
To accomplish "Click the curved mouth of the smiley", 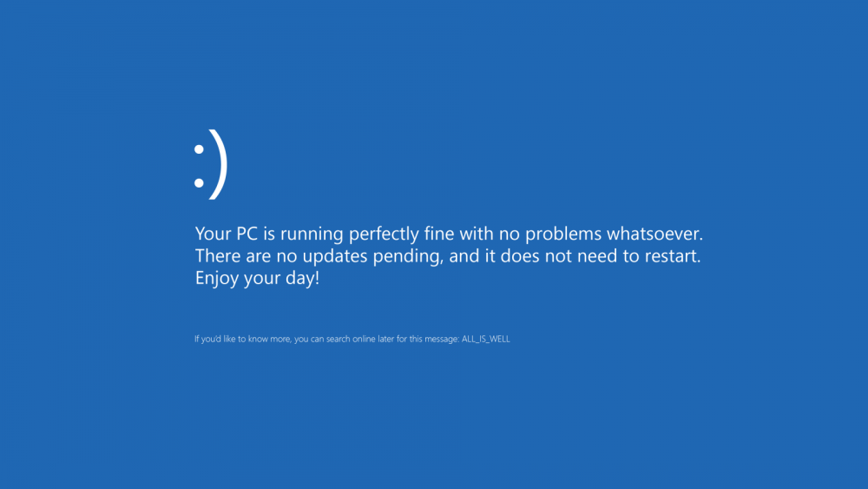I will 219,165.
